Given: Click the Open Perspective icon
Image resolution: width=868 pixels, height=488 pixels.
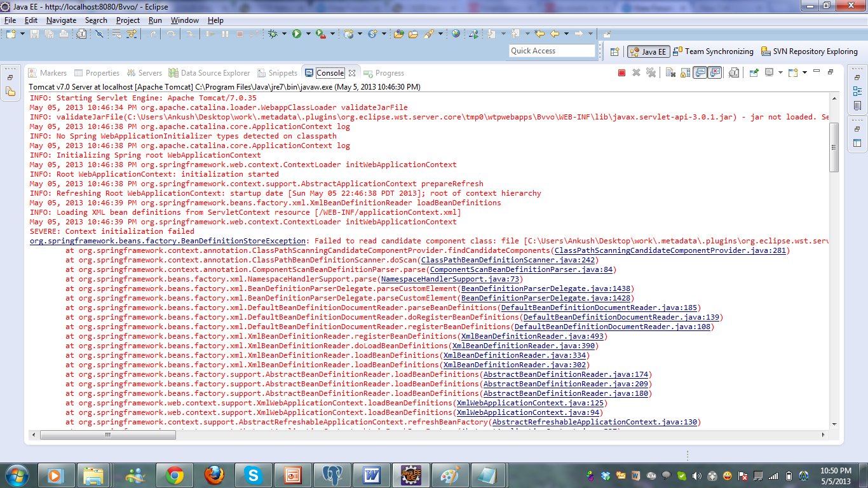Looking at the screenshot, I should click(x=614, y=51).
